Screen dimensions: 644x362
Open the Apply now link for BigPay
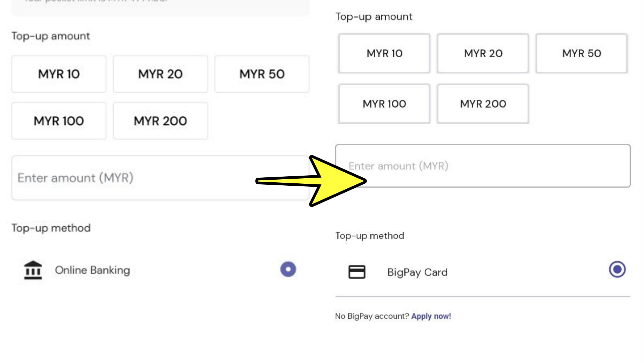[431, 316]
